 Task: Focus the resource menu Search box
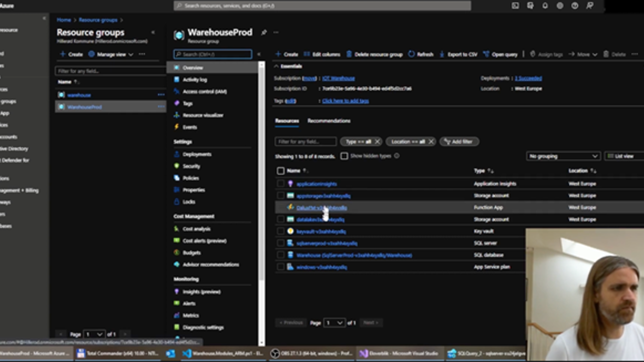[x=213, y=54]
